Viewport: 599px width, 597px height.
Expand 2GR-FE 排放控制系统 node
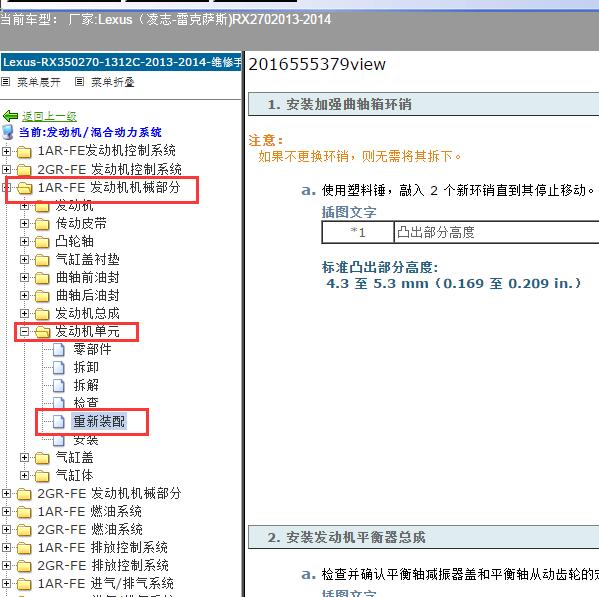[6, 565]
